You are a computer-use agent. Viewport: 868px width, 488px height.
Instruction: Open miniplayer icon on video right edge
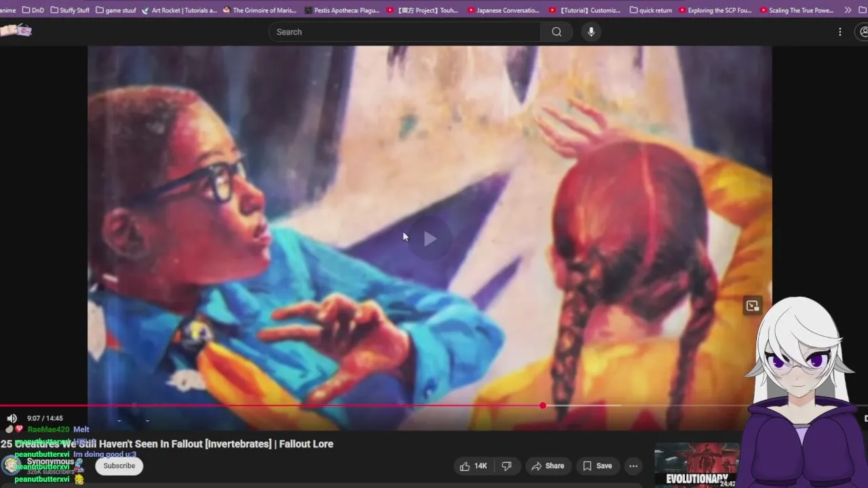(x=752, y=306)
